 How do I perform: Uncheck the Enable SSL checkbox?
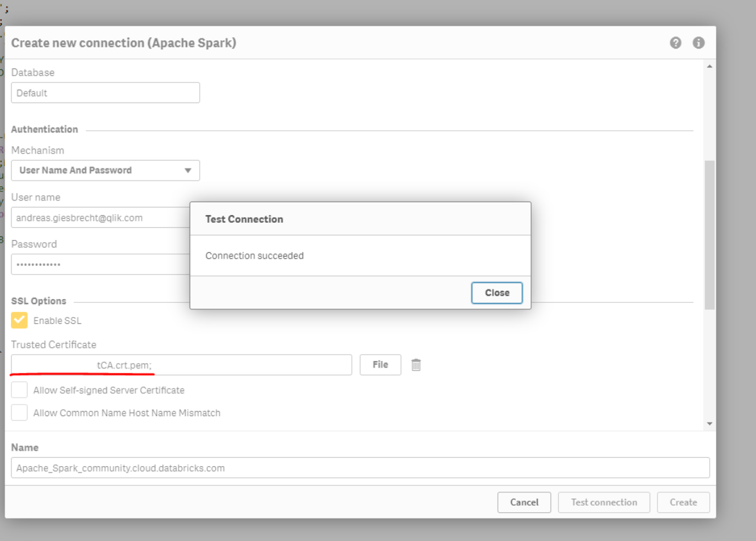[19, 320]
